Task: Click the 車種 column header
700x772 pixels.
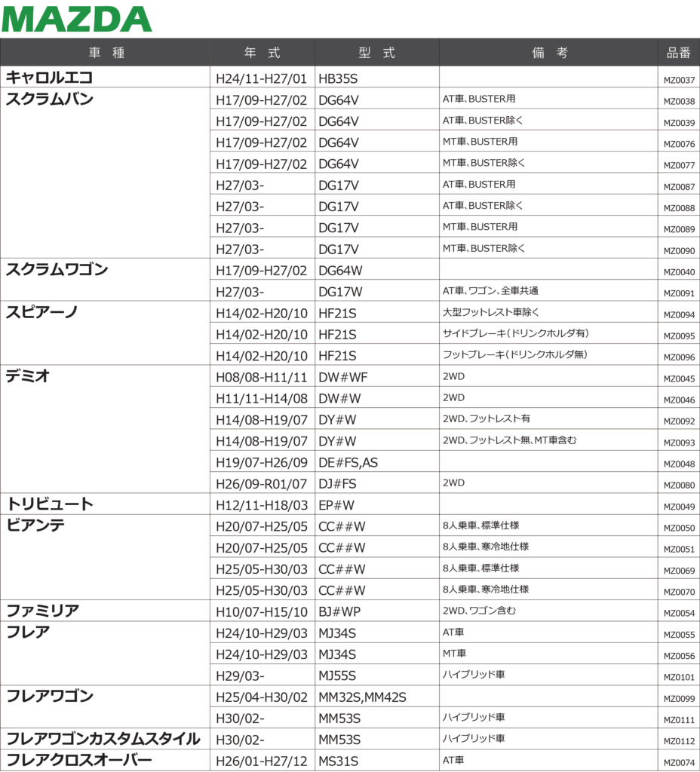Action: point(106,53)
